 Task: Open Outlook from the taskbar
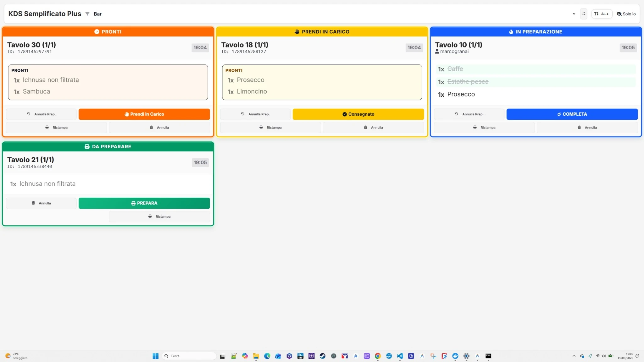(278, 356)
